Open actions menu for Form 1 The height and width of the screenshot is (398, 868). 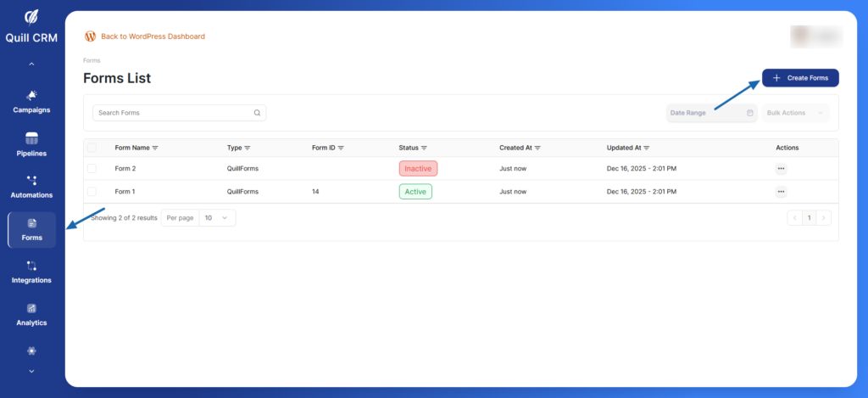[x=781, y=193]
